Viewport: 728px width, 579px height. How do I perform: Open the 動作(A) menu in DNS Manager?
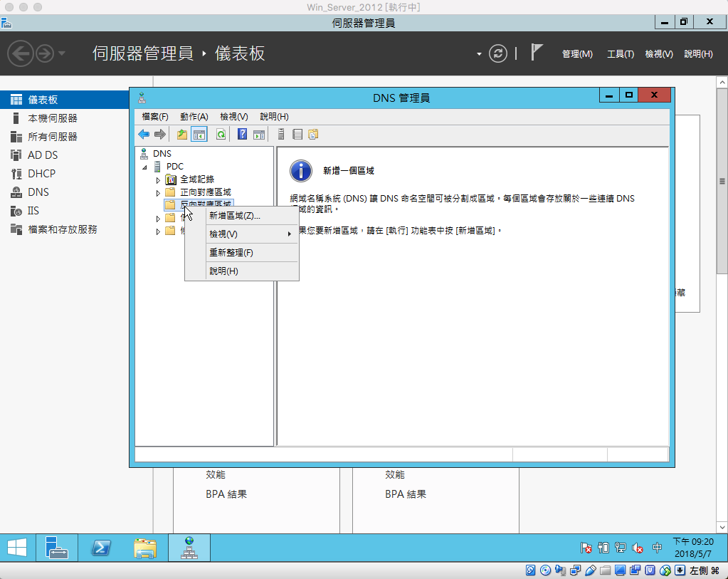tap(194, 117)
